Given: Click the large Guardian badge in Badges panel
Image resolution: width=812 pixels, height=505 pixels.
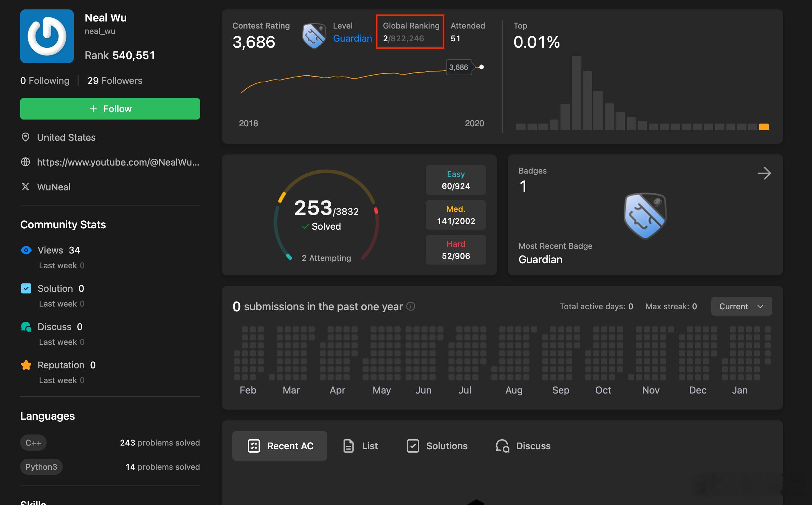Looking at the screenshot, I should coord(645,216).
